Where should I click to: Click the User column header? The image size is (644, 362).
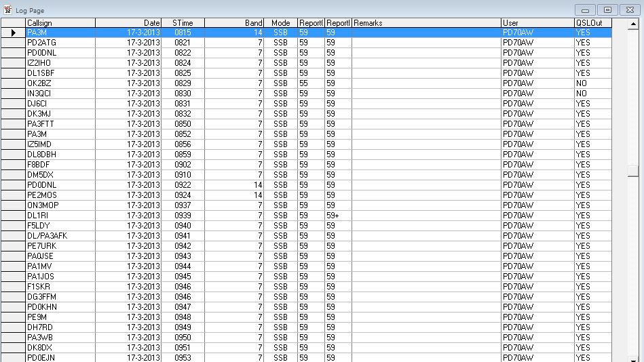click(x=537, y=23)
